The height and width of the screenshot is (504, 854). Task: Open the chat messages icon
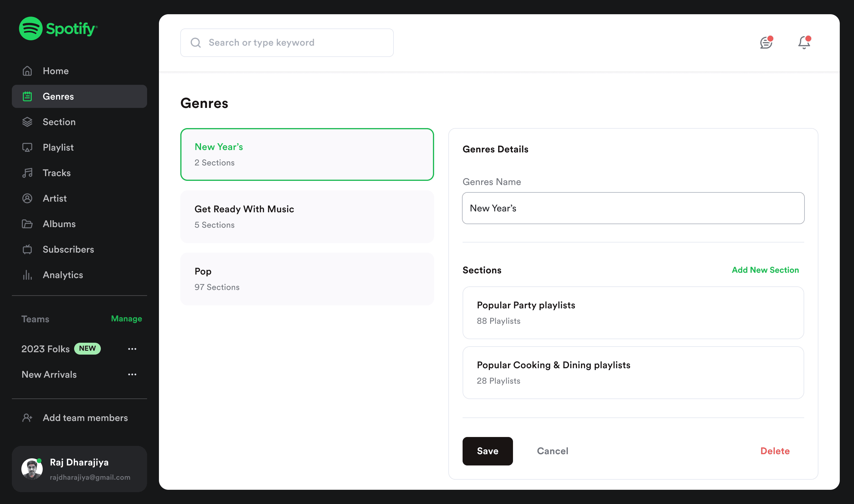tap(766, 43)
